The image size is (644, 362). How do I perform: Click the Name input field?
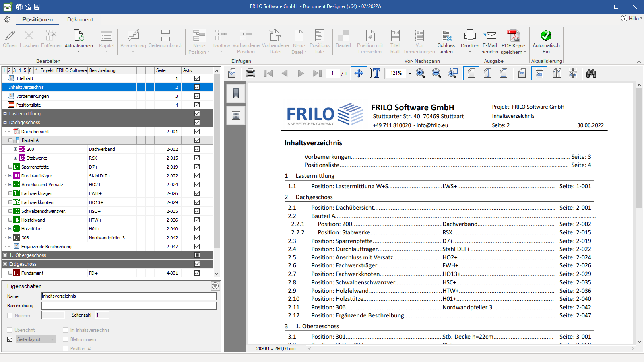[x=129, y=296]
